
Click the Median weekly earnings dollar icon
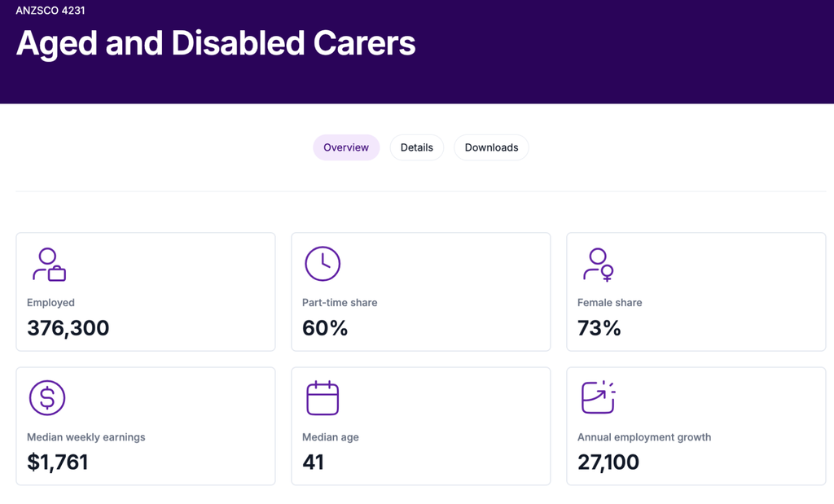click(x=47, y=397)
